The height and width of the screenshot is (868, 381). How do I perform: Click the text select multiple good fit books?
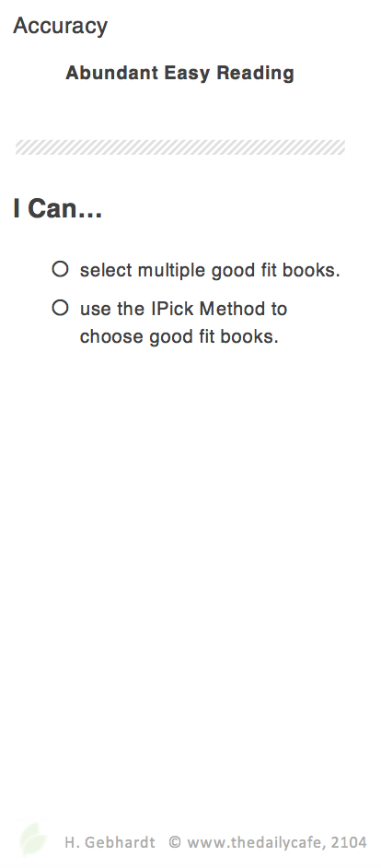[210, 270]
